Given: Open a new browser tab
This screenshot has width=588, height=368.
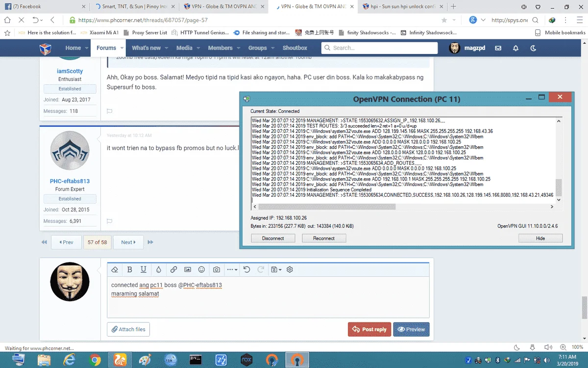Looking at the screenshot, I should pyautogui.click(x=453, y=7).
